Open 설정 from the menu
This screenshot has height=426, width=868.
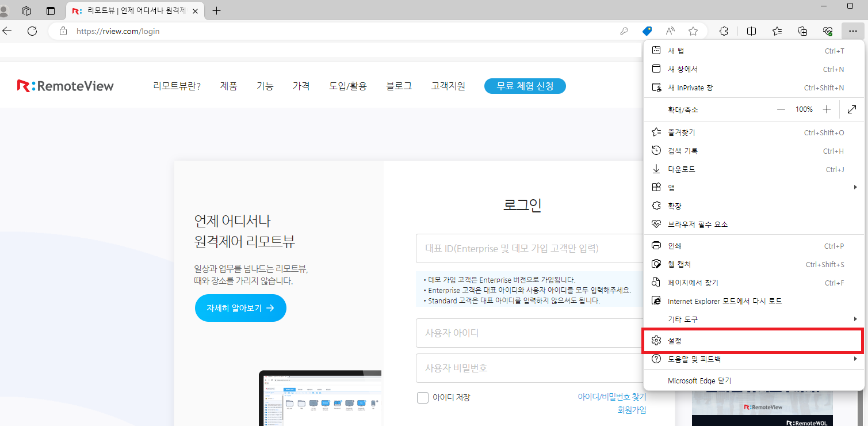[x=754, y=341]
